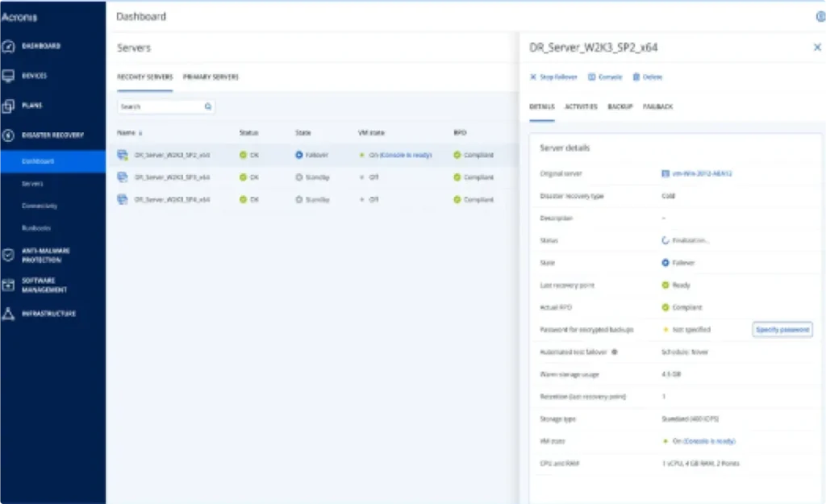Click the Finalization status spinner icon
The image size is (826, 504).
(665, 240)
